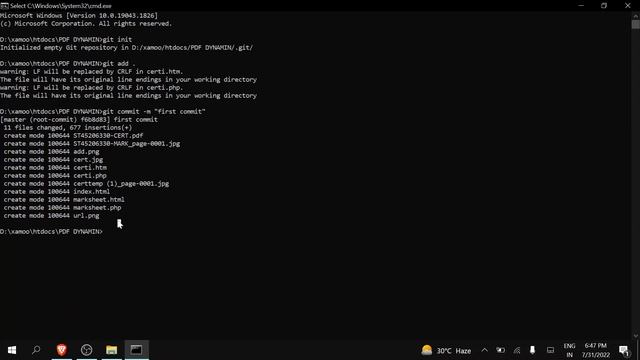Click 'Initialized empty Git repository' output line
Image resolution: width=640 pixels, height=360 pixels.
[x=127, y=48]
